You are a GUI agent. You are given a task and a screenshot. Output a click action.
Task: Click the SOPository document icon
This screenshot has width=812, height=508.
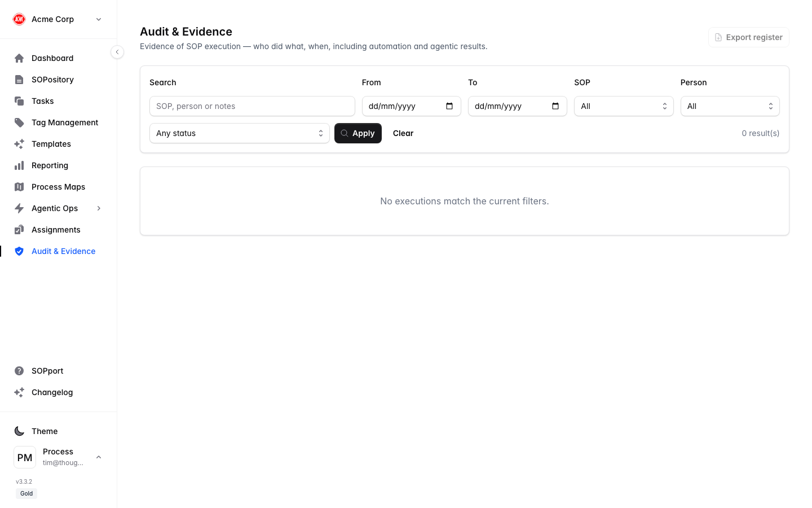(19, 80)
